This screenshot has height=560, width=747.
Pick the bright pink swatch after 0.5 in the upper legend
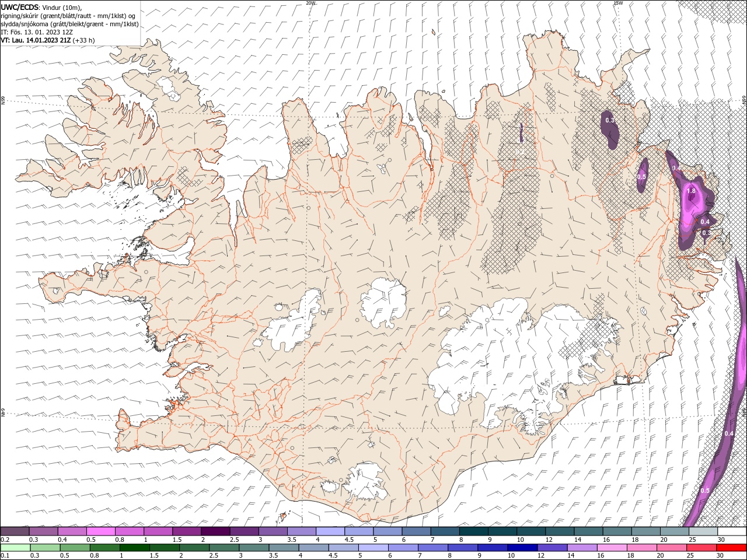point(100,531)
